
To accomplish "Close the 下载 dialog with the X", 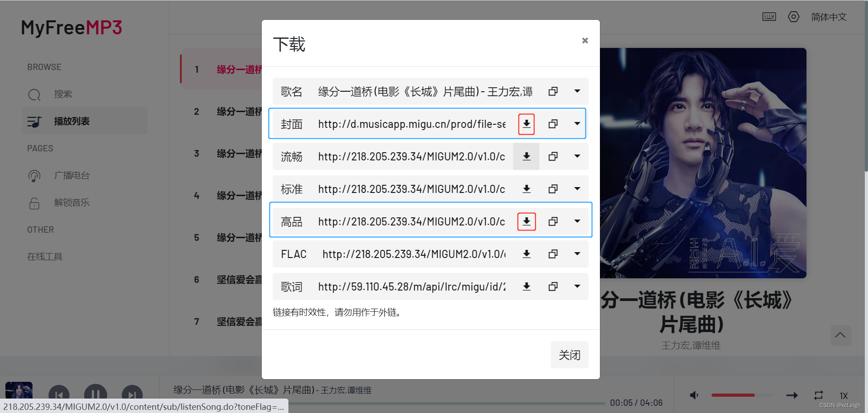I will 585,41.
